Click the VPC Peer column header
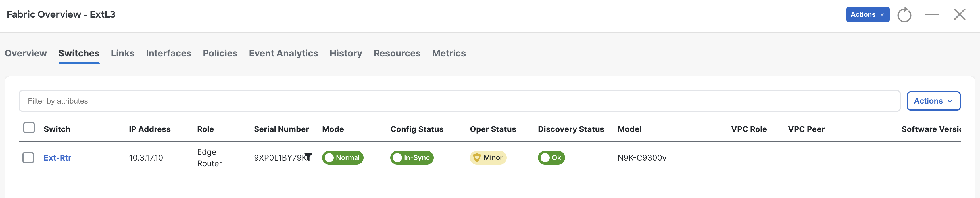 806,129
